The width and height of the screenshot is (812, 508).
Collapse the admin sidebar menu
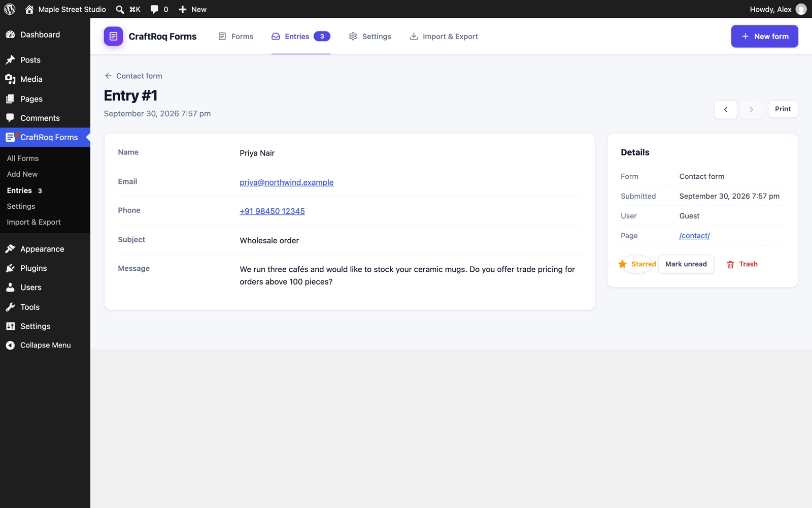(x=45, y=345)
